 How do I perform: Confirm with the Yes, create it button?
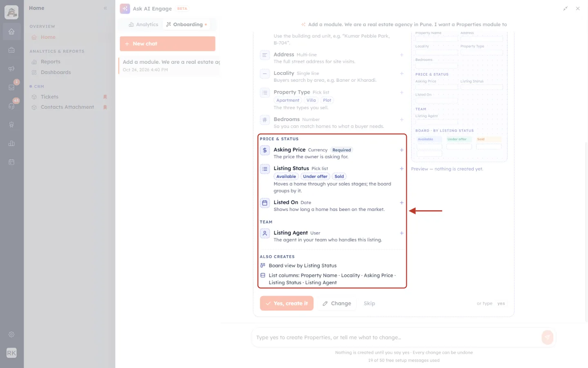click(287, 303)
